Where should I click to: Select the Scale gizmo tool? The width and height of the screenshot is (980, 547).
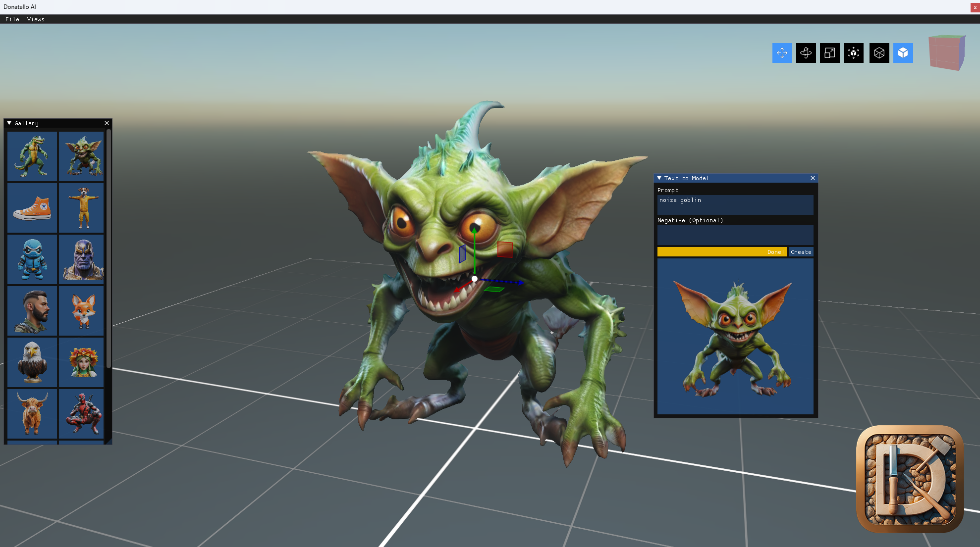click(x=829, y=53)
